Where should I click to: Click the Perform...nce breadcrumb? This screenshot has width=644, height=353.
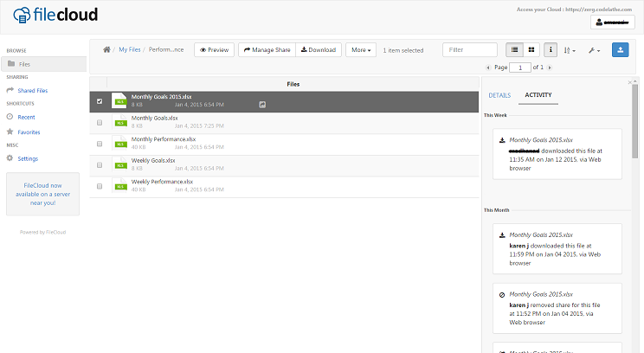click(166, 49)
